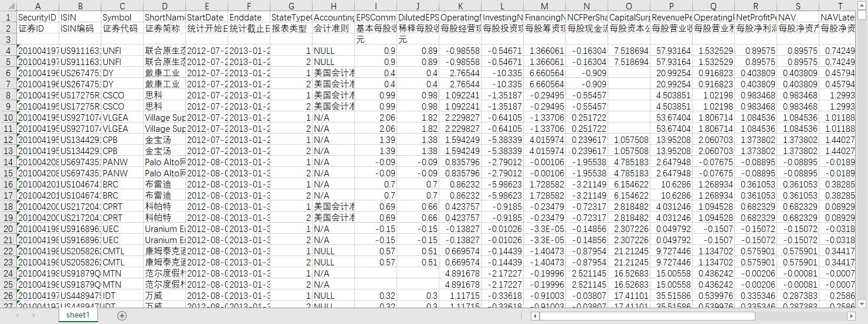Select column M header
This screenshot has width=868, height=324.
pos(544,6)
